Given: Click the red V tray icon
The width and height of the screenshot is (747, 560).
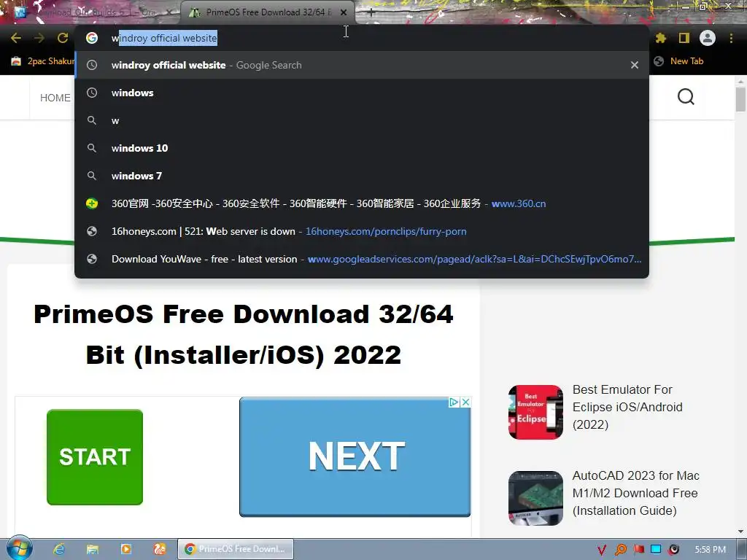Looking at the screenshot, I should pos(602,550).
